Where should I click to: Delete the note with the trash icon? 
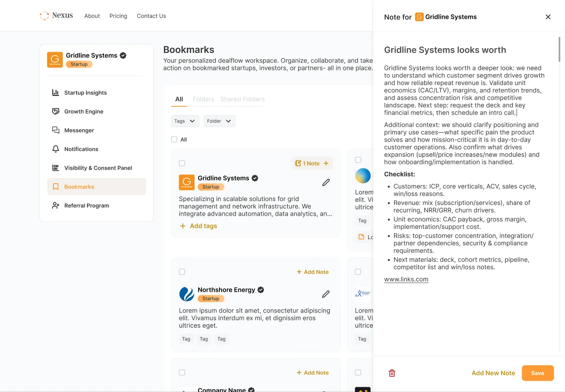click(x=392, y=373)
